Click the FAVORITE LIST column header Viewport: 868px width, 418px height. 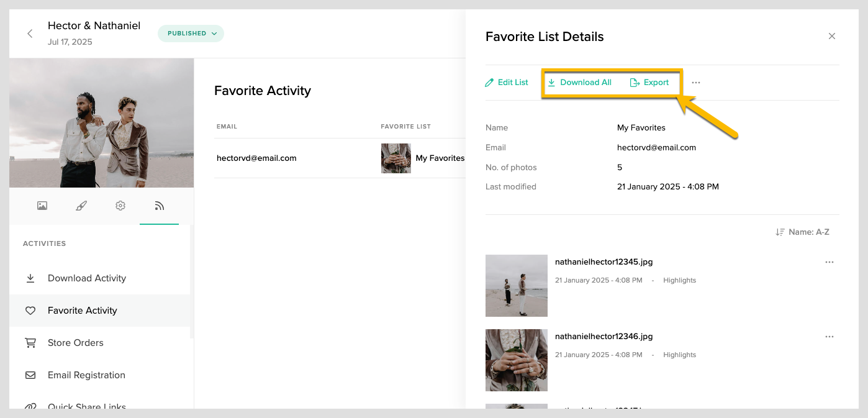tap(406, 127)
